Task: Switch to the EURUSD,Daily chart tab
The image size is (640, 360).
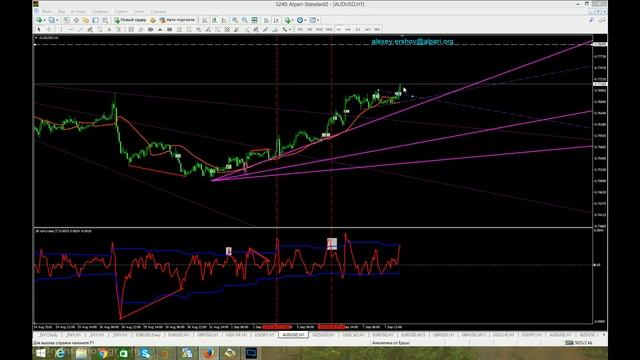Action: click(x=148, y=335)
